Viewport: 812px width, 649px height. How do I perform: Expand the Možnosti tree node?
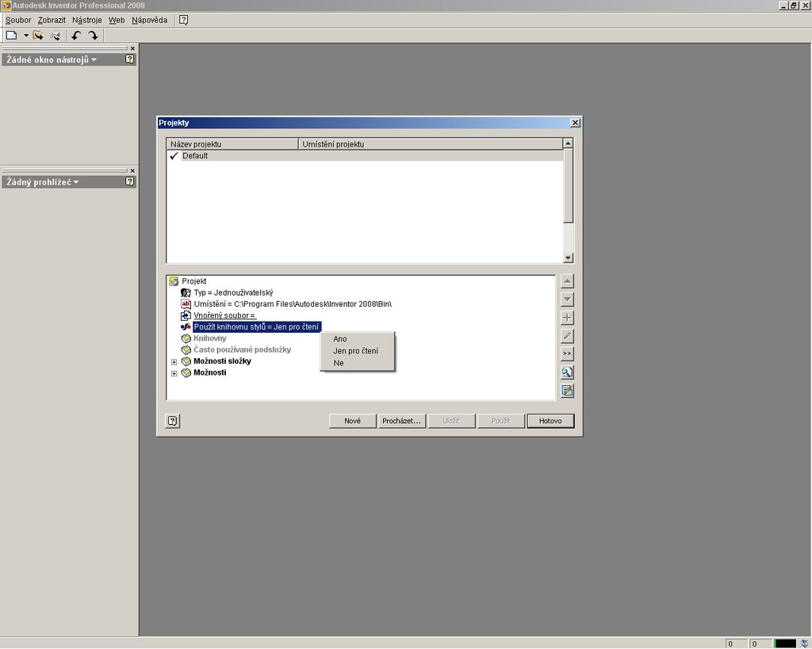[x=174, y=373]
